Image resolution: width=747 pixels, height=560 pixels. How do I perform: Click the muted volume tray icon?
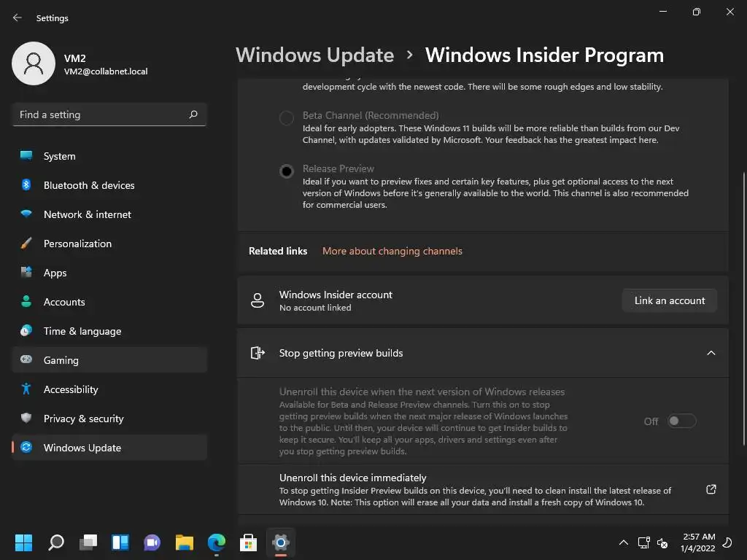pyautogui.click(x=662, y=542)
